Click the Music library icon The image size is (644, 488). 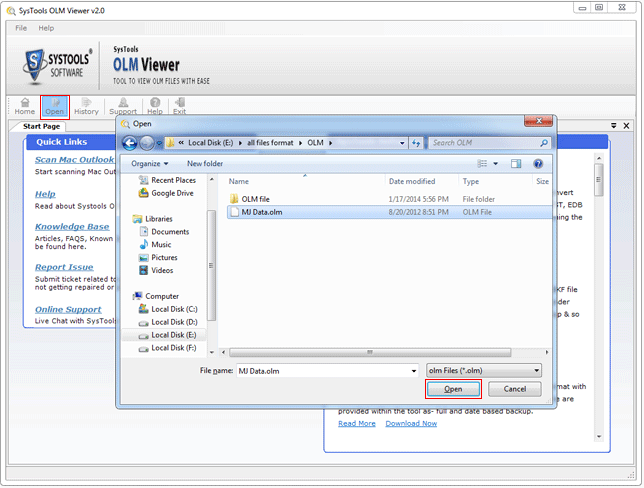click(x=143, y=245)
